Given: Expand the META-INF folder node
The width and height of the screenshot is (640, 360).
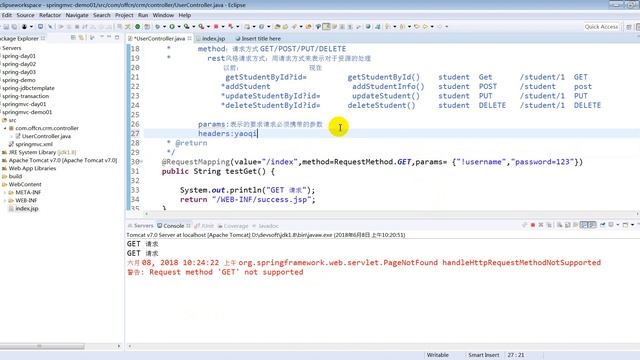Looking at the screenshot, I should pyautogui.click(x=5, y=192).
